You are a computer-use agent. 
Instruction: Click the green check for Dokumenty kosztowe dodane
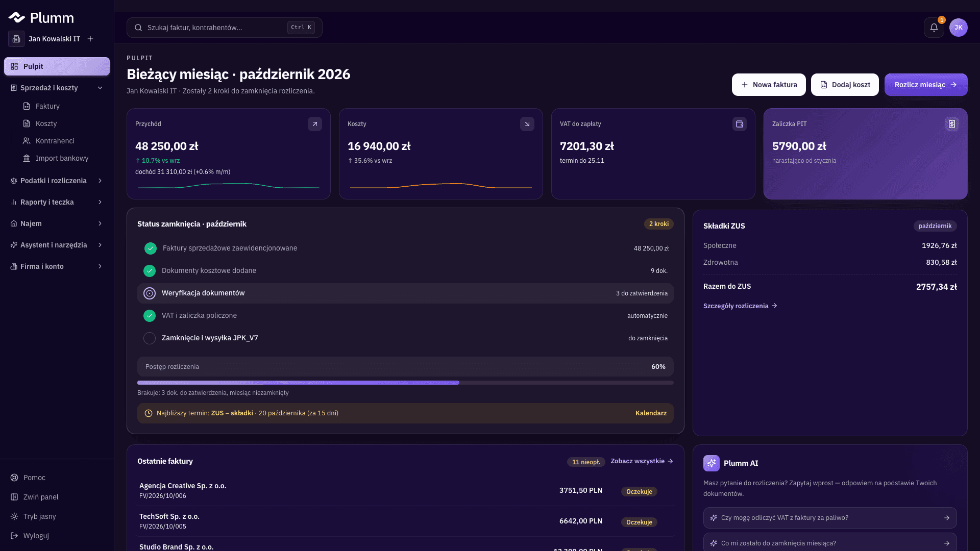pyautogui.click(x=150, y=271)
